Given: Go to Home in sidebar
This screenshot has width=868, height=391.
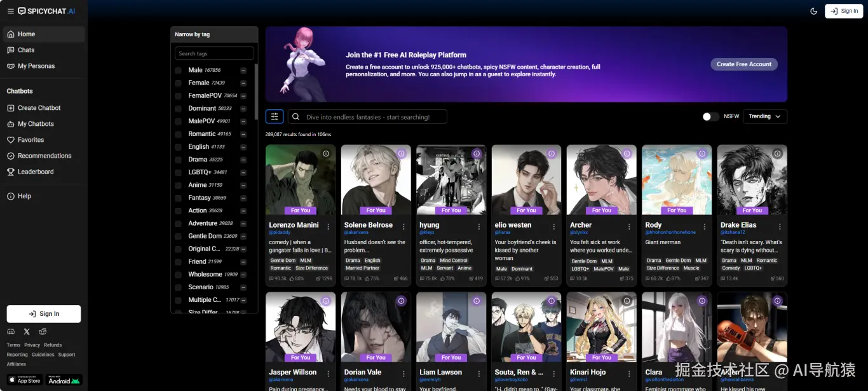Looking at the screenshot, I should tap(44, 34).
